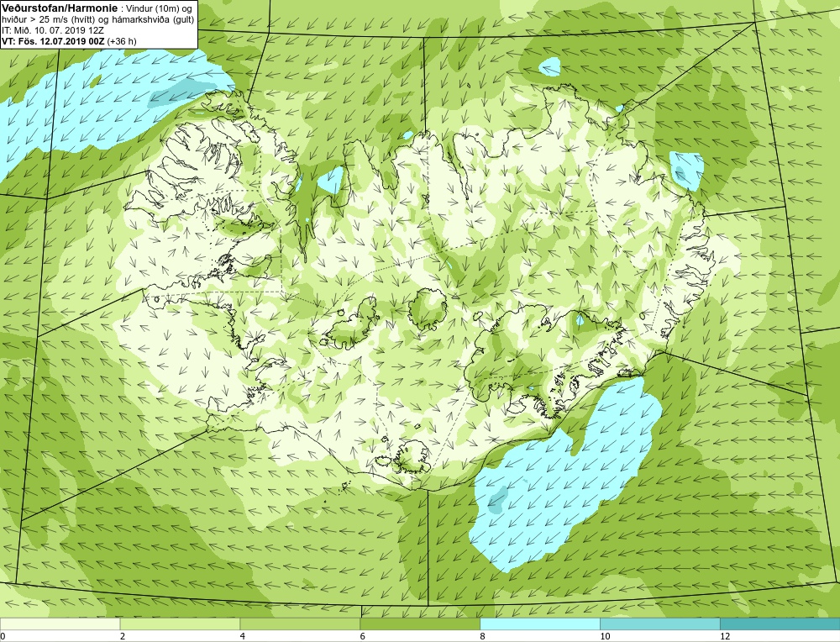Click the cyan patch in the northern fjord
Screen dimensions: 840x642
point(330,180)
